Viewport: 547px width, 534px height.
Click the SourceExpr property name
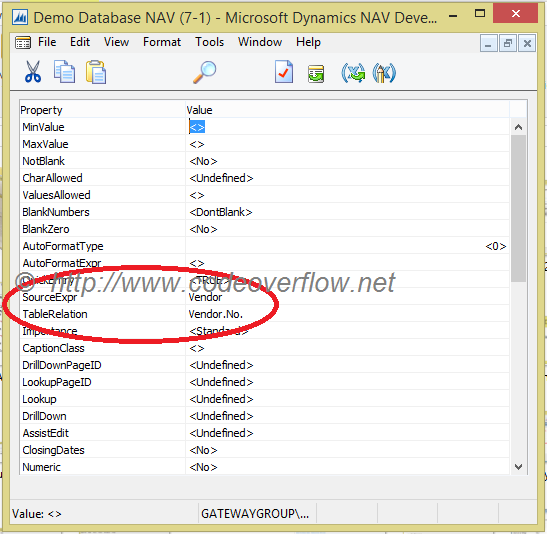[50, 297]
